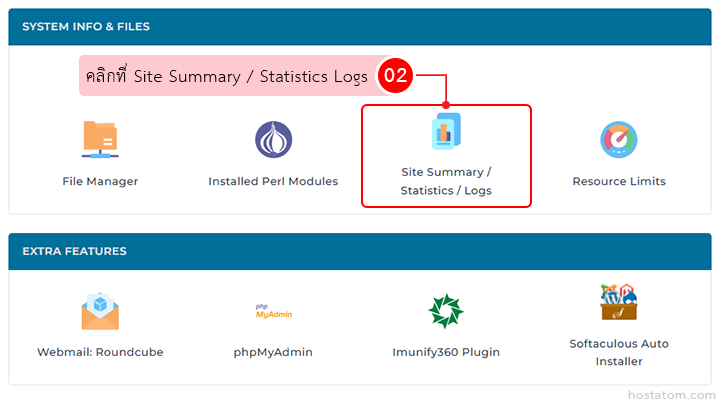Click the phpMyAdmin logo icon
The width and height of the screenshot is (720, 403).
(273, 311)
